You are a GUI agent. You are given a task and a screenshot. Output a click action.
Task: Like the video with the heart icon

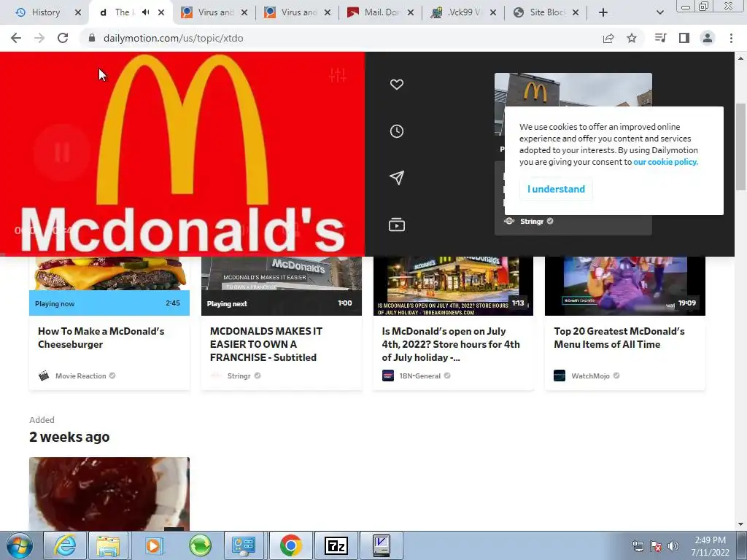(396, 85)
